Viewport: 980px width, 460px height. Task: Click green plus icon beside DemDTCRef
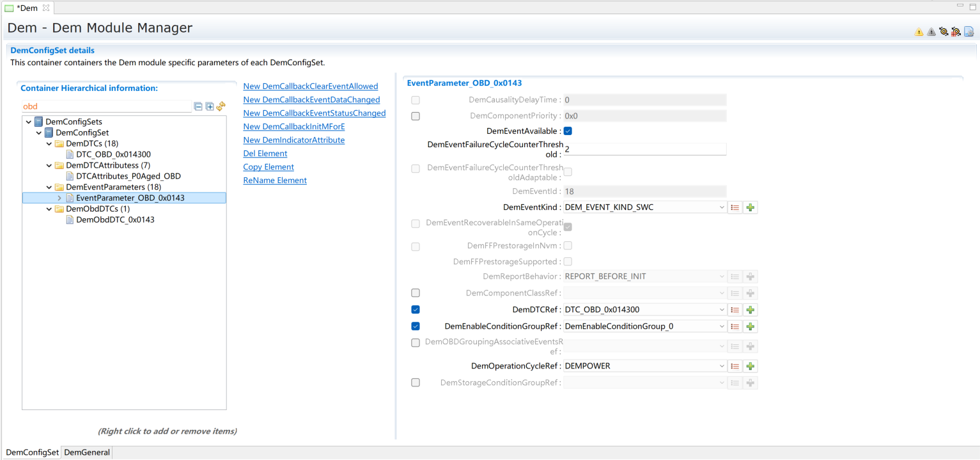click(x=751, y=310)
